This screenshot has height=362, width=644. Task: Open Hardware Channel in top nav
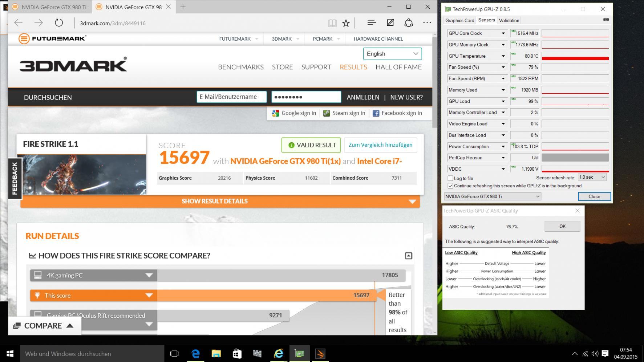pos(378,39)
